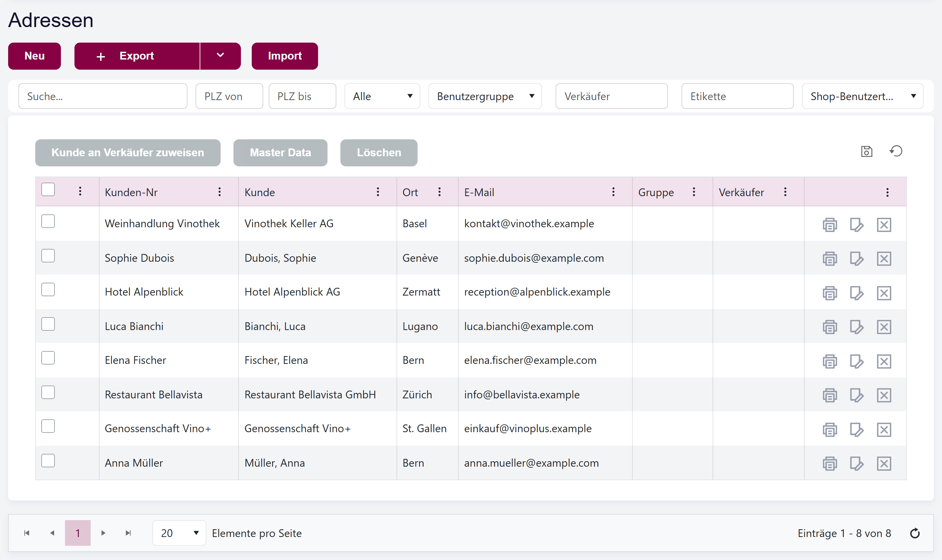Open the Alle filter dropdown
942x560 pixels.
coord(382,96)
